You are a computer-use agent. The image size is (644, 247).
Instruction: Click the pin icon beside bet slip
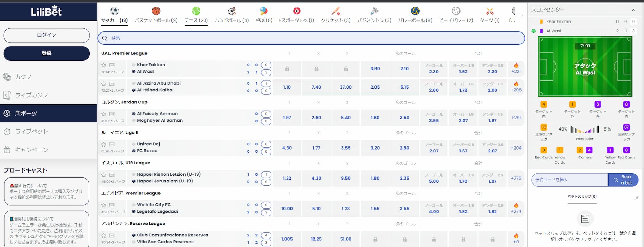click(637, 198)
